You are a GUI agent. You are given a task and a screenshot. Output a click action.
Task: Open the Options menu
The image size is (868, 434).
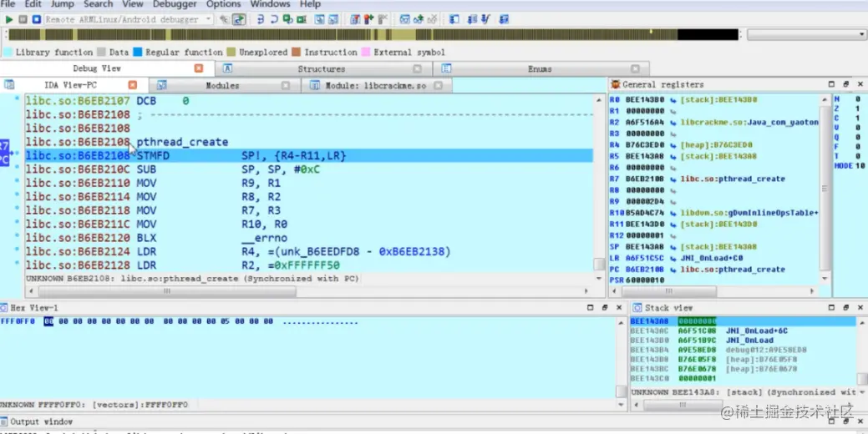coord(223,4)
